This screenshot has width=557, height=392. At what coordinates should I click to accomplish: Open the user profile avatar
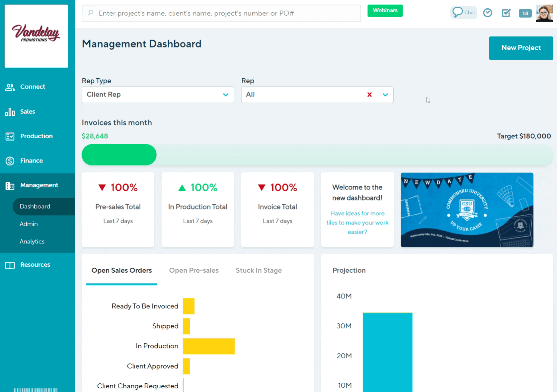click(x=544, y=13)
